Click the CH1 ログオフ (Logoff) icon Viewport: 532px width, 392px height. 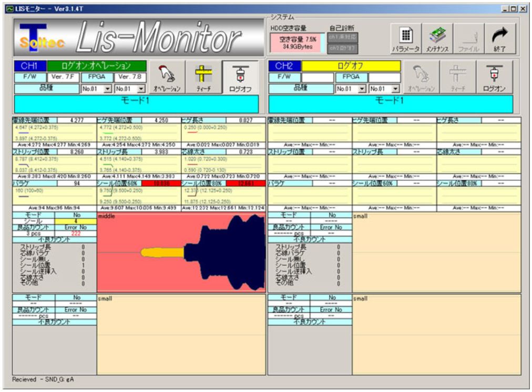coord(240,77)
